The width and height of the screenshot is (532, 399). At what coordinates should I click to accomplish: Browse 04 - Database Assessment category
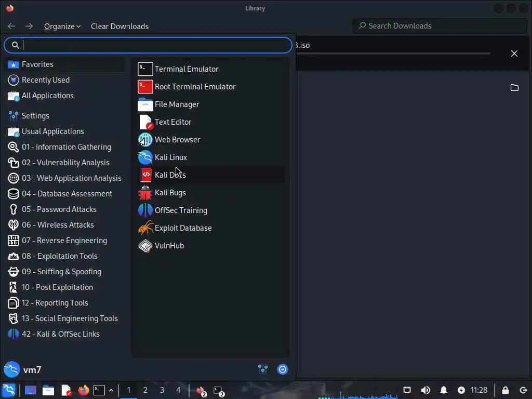tap(64, 194)
